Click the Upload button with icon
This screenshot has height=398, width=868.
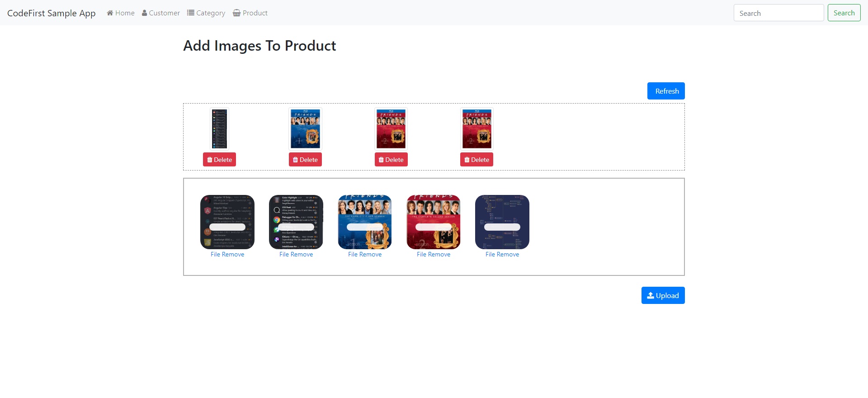[x=663, y=295]
